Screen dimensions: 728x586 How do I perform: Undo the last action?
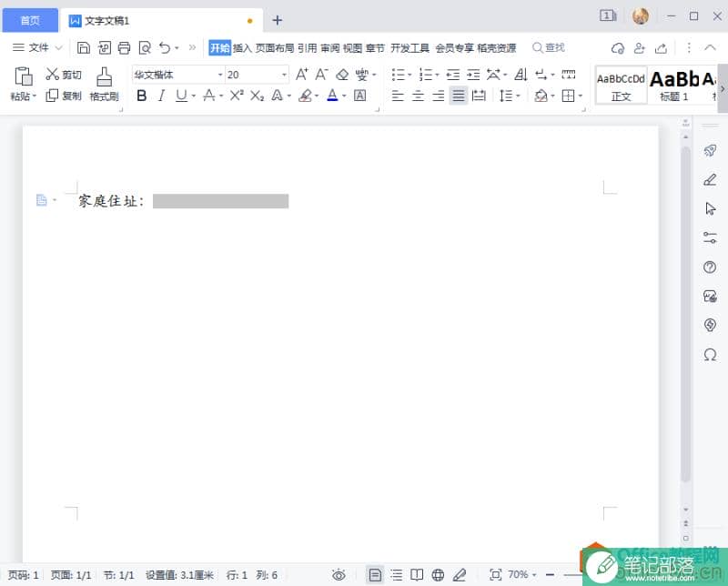165,47
